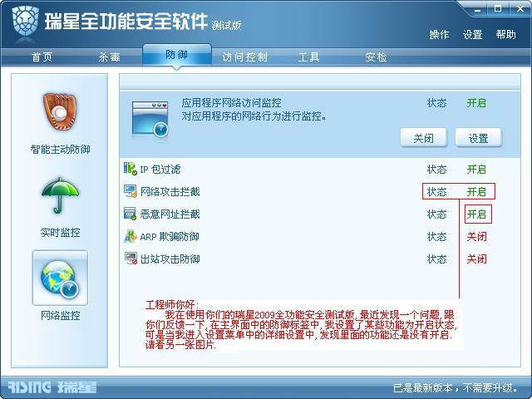Click the IP 包过滤 row icon
Screen dimensions: 532x399
[x=131, y=169]
